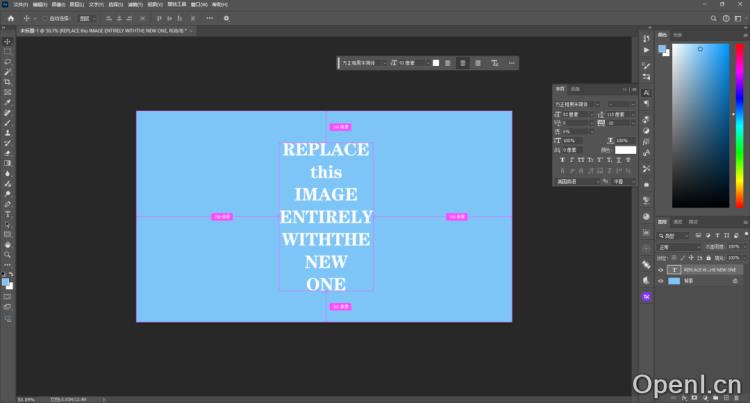Open the settings gear in options bar
The image size is (750, 403).
pyautogui.click(x=226, y=18)
